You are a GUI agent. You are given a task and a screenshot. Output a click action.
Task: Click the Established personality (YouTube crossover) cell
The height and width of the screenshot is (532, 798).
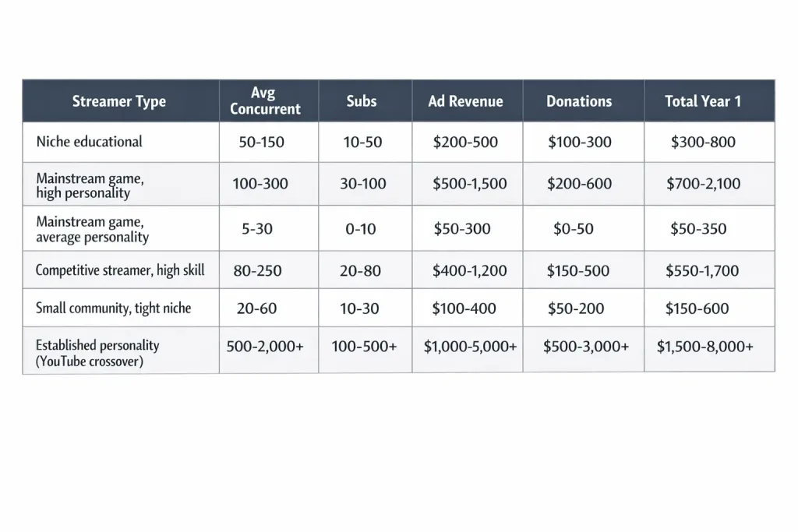(x=97, y=353)
